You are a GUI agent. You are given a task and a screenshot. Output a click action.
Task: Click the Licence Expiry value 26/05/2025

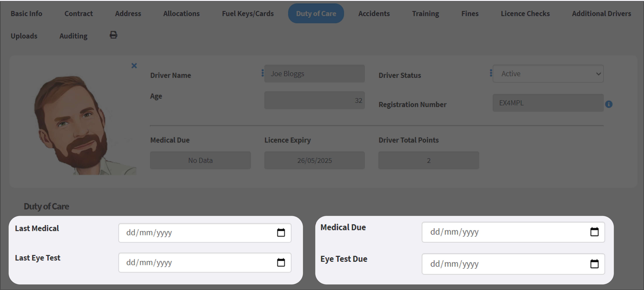(x=315, y=160)
